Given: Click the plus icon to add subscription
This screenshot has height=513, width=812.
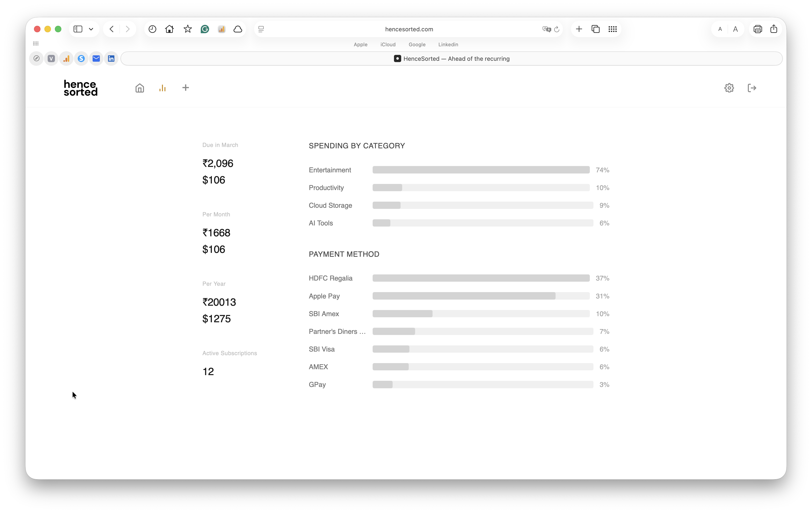Looking at the screenshot, I should [x=185, y=88].
